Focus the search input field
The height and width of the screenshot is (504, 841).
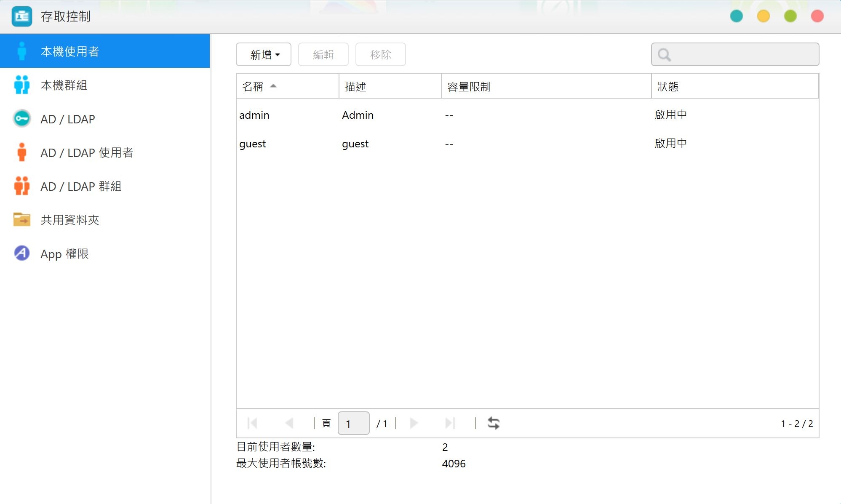735,54
